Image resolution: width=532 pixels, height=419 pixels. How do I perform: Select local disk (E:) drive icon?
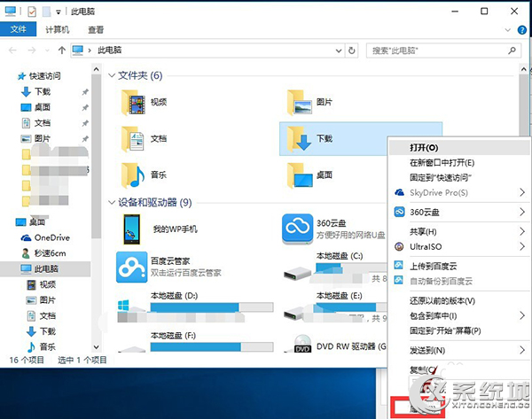(293, 313)
